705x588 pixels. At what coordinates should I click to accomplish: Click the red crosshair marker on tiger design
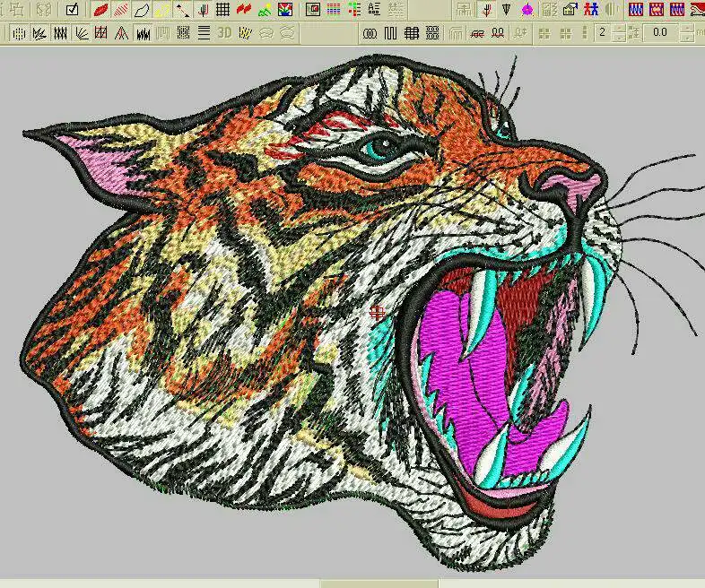(x=378, y=312)
